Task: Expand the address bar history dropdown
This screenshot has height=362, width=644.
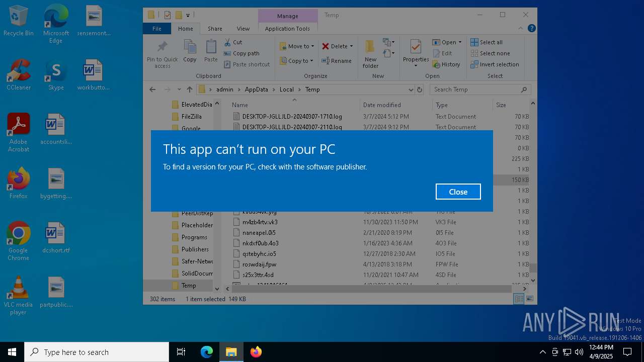Action: click(x=411, y=89)
